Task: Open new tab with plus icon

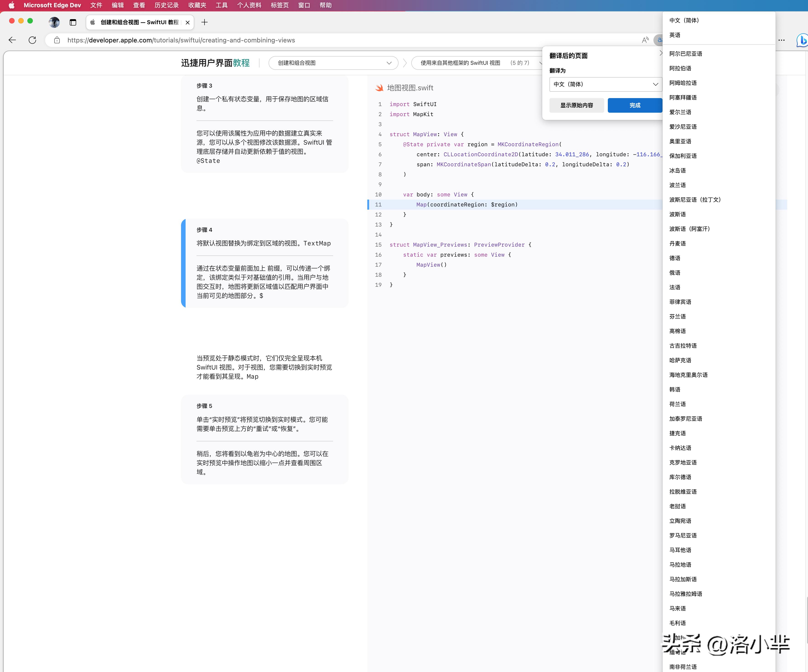Action: [x=204, y=22]
